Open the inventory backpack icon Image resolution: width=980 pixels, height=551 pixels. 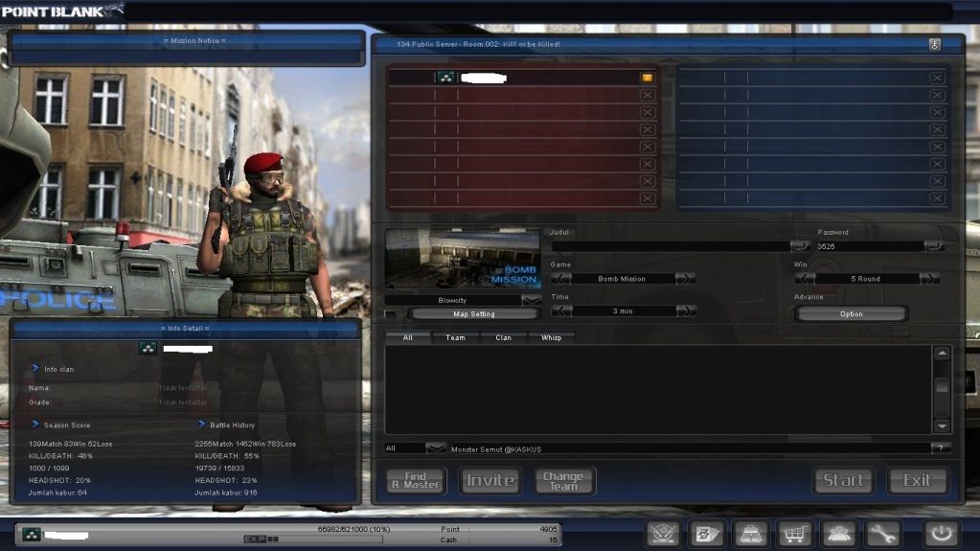[x=751, y=534]
